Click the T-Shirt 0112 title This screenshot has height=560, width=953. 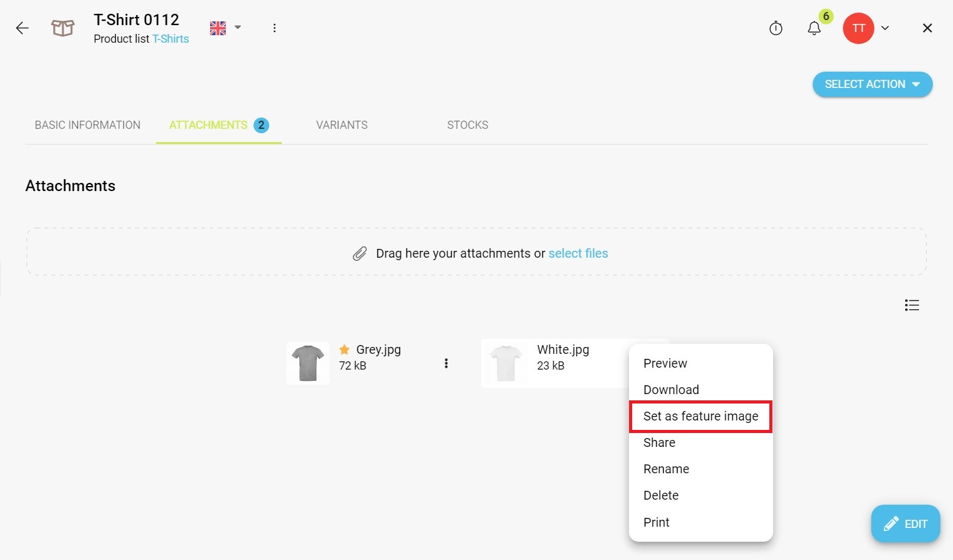point(137,19)
